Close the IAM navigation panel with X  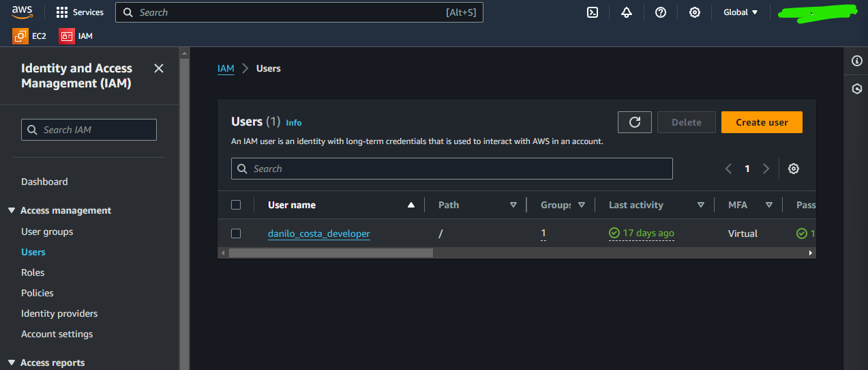pos(159,68)
